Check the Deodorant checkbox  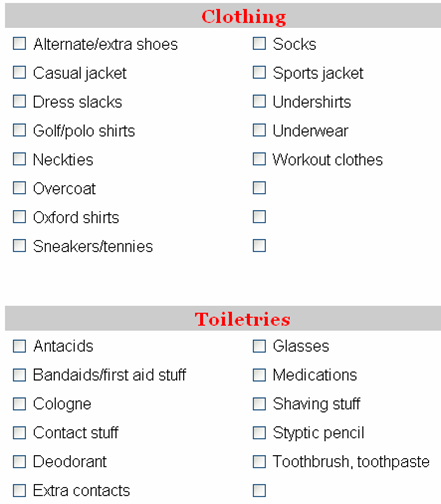[x=19, y=462]
